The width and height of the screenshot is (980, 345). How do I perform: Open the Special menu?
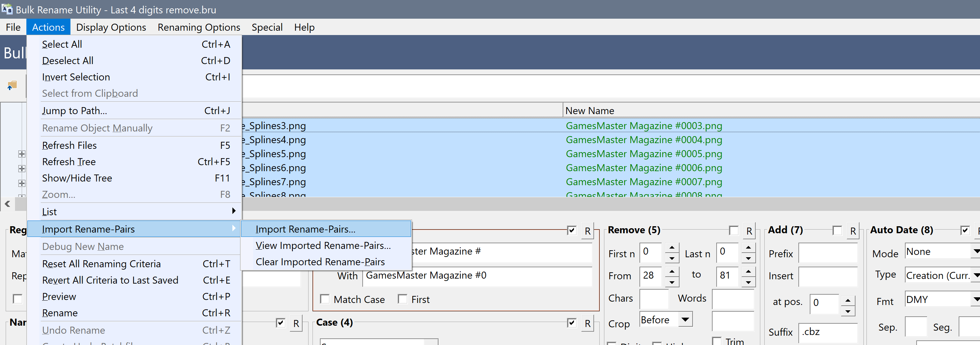(x=267, y=27)
